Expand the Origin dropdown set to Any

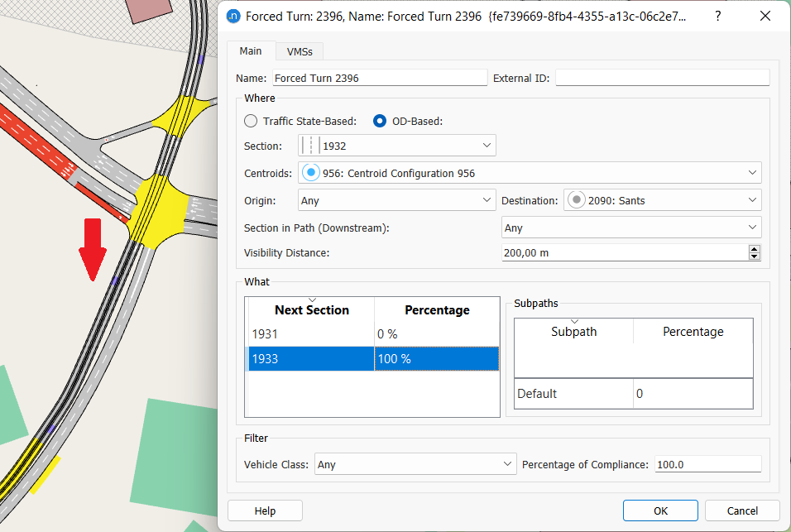pos(485,200)
